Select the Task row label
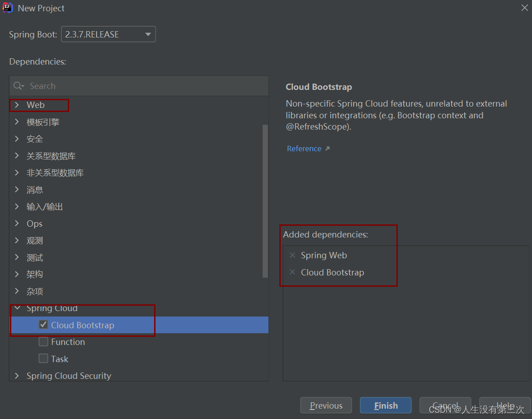Viewport: 532px width, 419px height. 60,359
